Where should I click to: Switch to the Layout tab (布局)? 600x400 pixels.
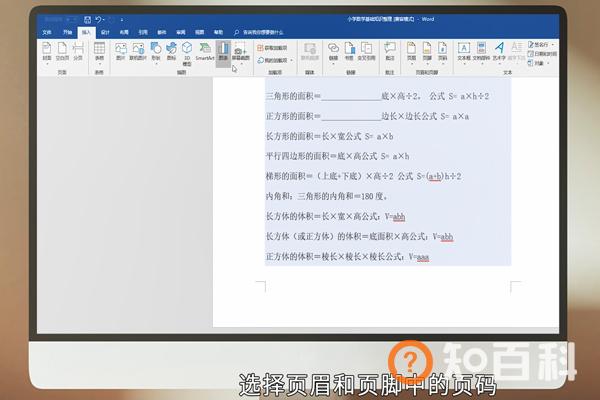[124, 33]
